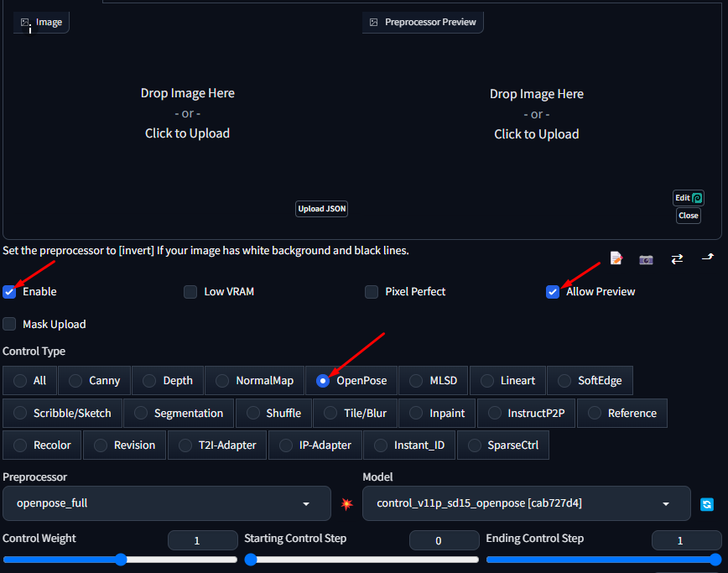728x573 pixels.
Task: Select the Canny control type
Action: coord(95,381)
